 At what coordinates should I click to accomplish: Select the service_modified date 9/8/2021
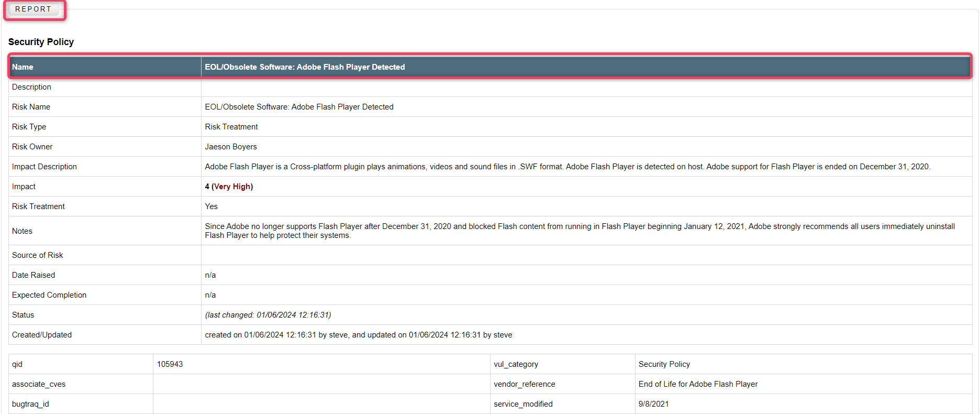[653, 404]
